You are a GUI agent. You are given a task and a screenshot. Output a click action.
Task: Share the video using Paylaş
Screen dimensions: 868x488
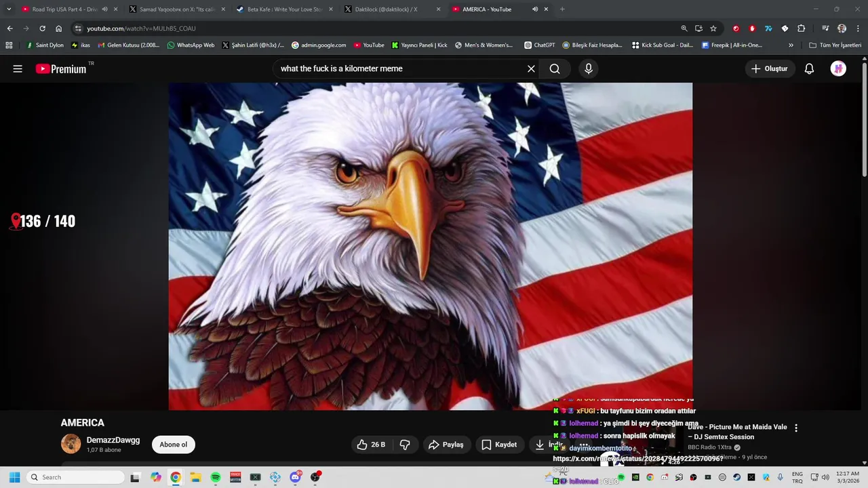pyautogui.click(x=446, y=445)
